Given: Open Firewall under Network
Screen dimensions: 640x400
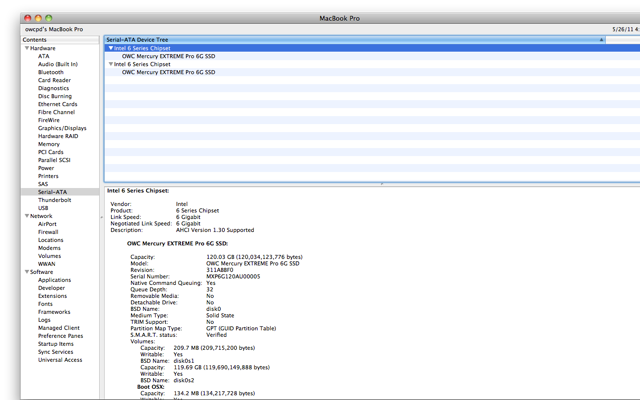Looking at the screenshot, I should [49, 232].
